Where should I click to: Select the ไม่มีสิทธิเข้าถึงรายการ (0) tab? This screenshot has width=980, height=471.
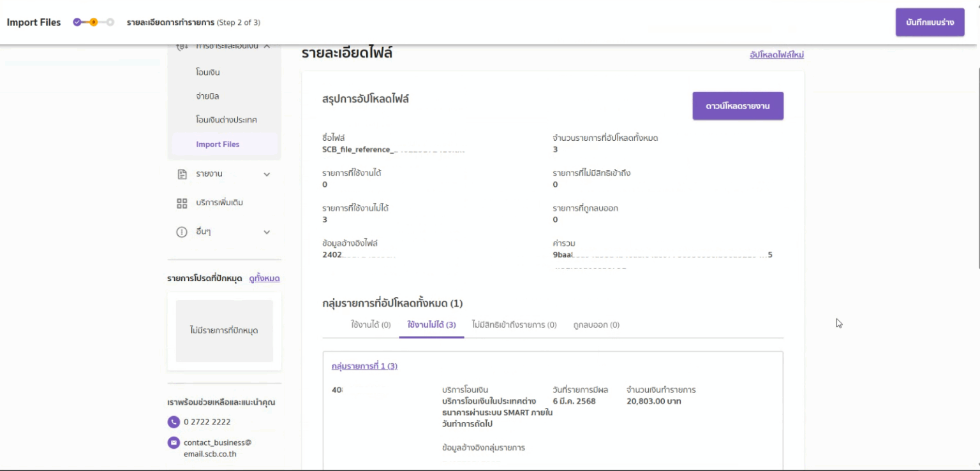(x=514, y=325)
